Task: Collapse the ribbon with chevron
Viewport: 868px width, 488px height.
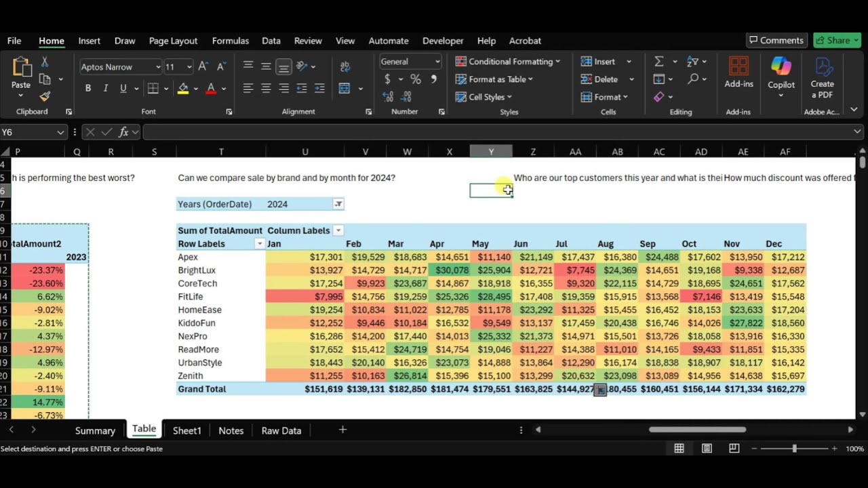Action: point(854,110)
